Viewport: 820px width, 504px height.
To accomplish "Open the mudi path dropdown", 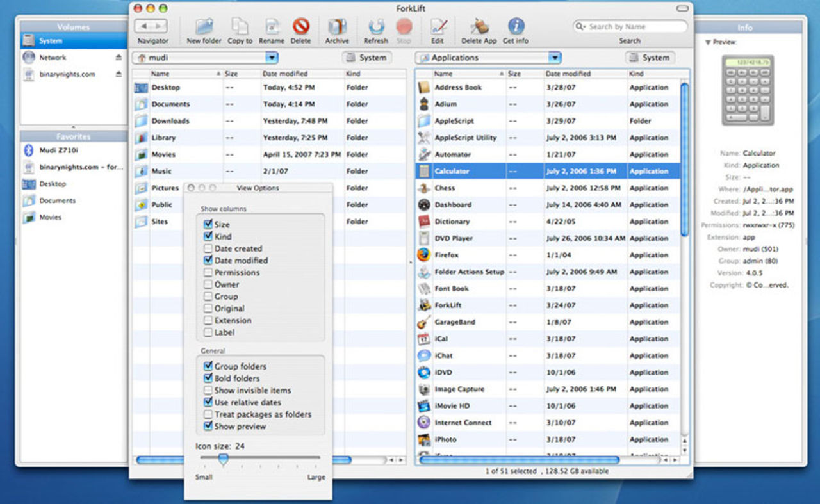I will [x=272, y=58].
